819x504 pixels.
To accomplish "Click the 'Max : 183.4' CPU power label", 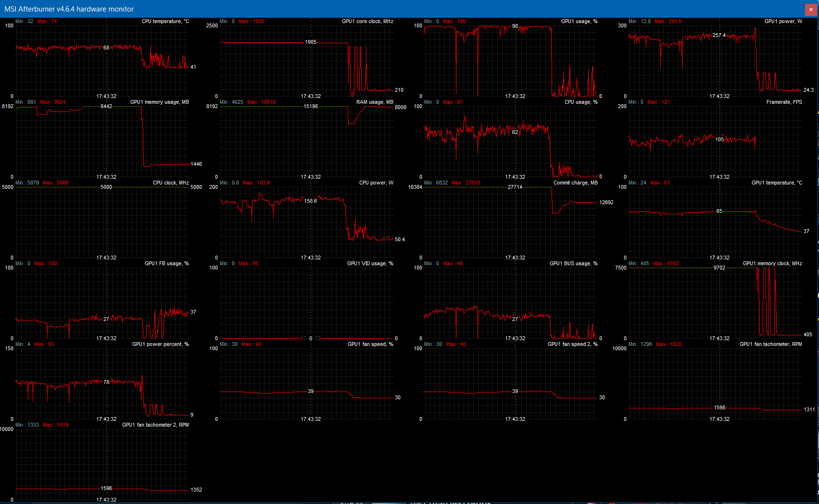I will [256, 183].
